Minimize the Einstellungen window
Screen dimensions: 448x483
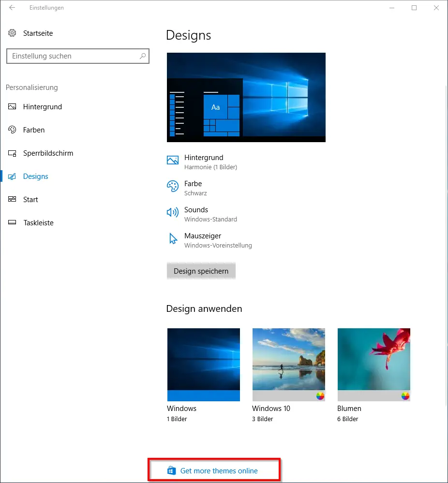pos(392,8)
